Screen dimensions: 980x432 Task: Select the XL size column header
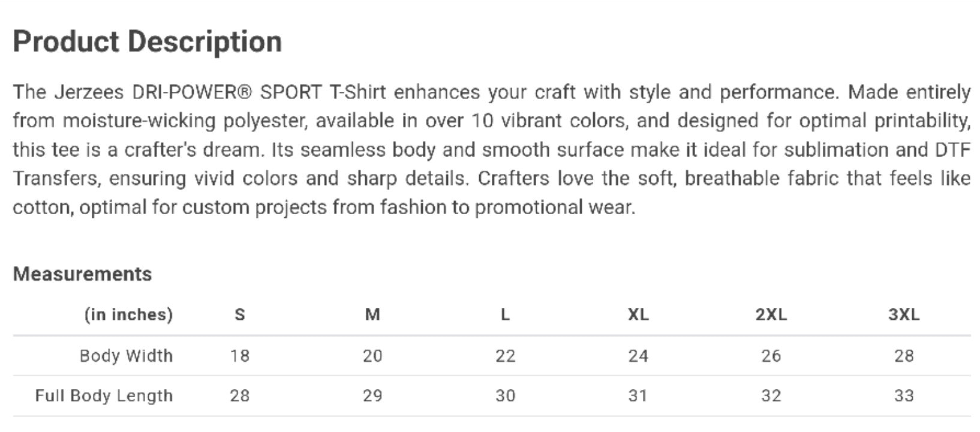pos(638,314)
